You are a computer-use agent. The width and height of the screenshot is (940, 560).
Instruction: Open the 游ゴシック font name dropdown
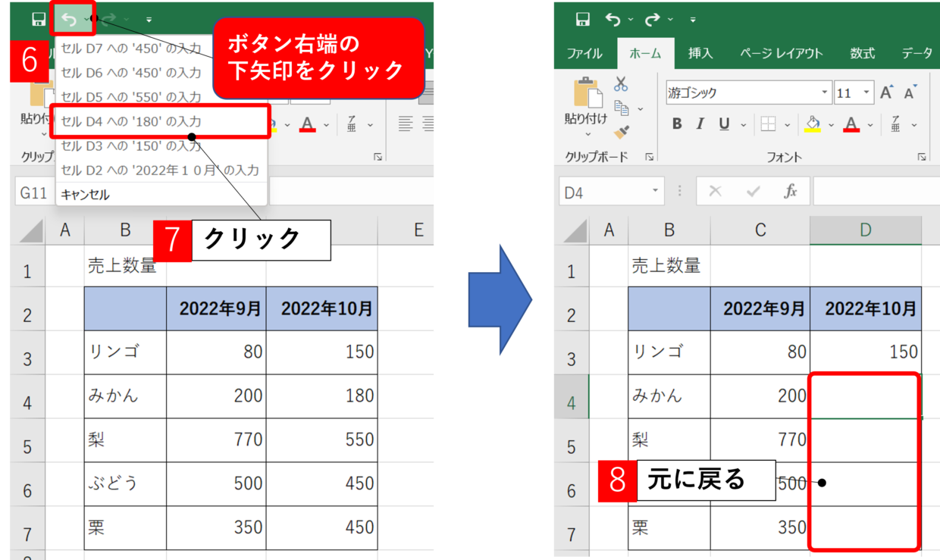825,93
